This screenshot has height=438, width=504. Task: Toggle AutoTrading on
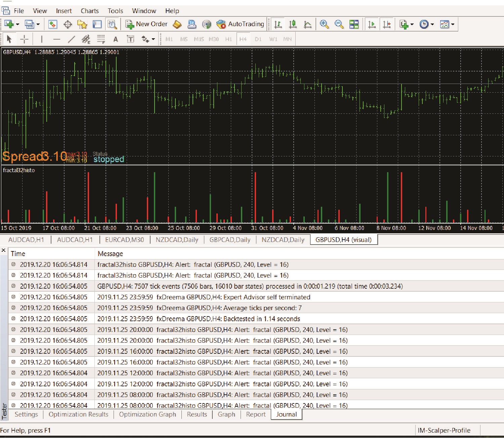pyautogui.click(x=240, y=24)
